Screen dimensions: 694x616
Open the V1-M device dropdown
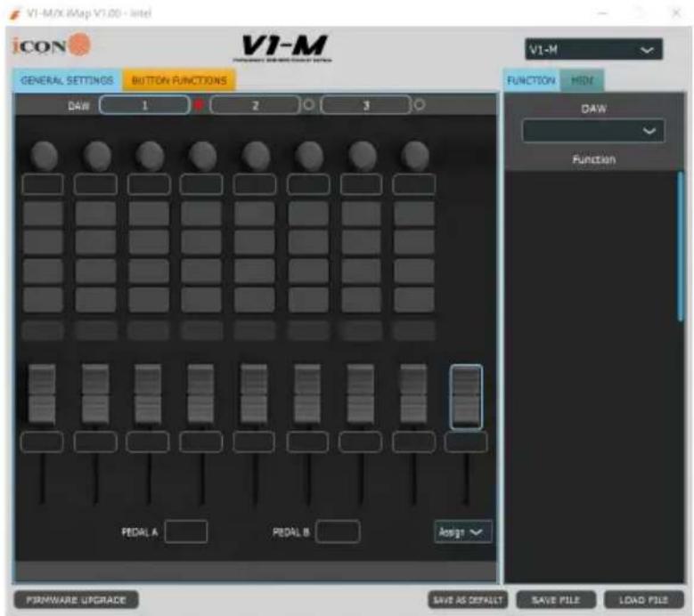tap(593, 50)
